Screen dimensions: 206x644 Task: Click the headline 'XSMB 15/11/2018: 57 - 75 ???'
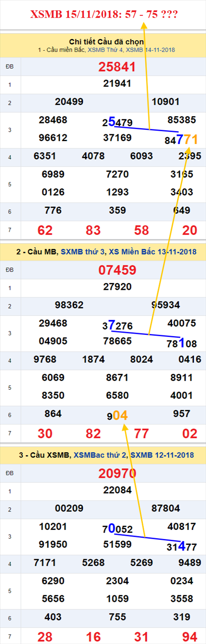point(104,15)
